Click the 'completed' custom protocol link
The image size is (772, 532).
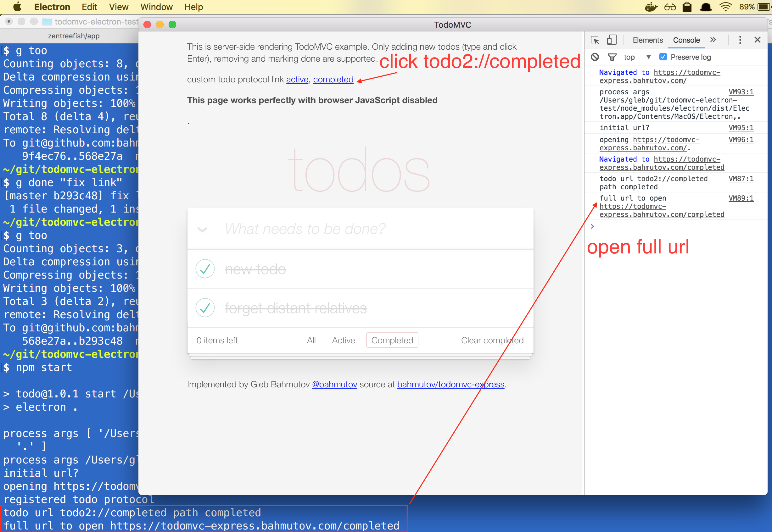pyautogui.click(x=333, y=79)
